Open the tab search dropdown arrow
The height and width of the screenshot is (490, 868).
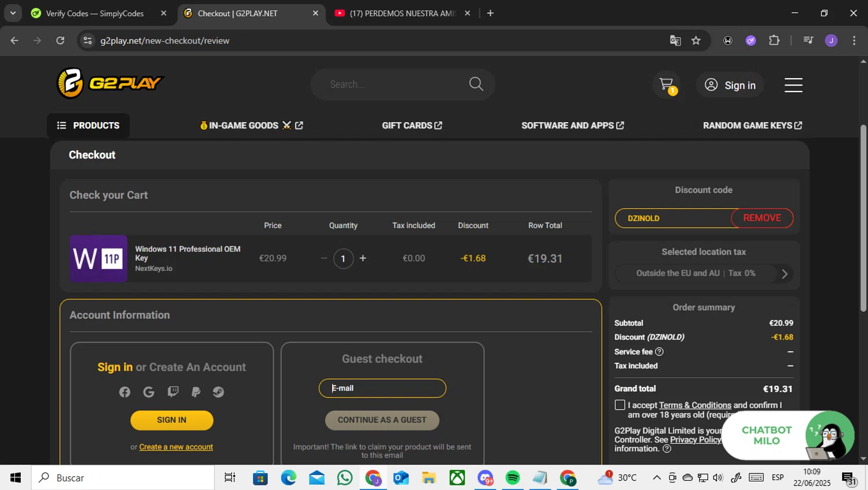(13, 13)
